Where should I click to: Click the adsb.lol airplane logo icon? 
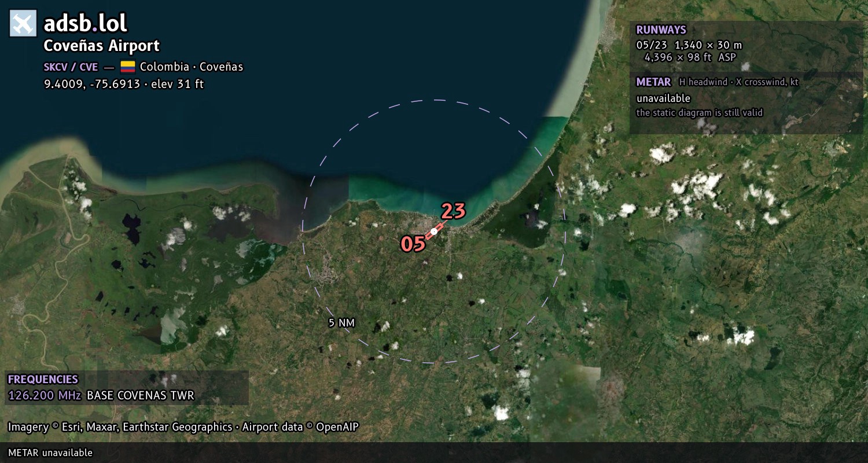click(23, 23)
